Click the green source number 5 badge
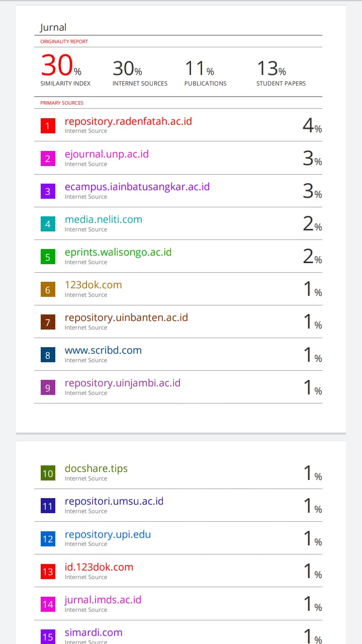This screenshot has height=644, width=362. [48, 257]
